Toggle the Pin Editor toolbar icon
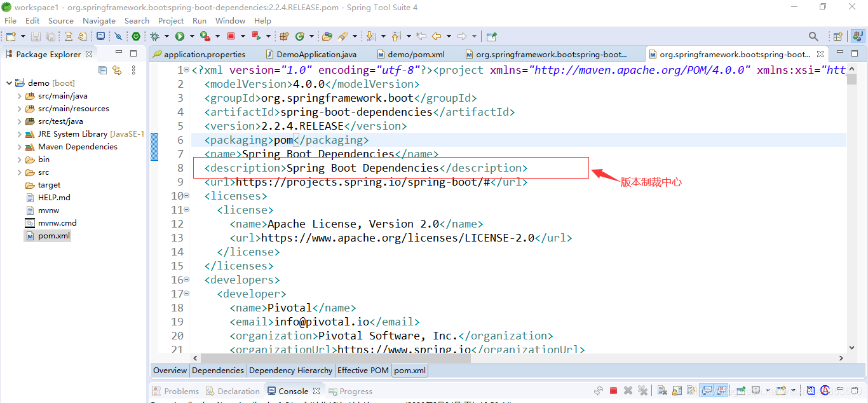 click(x=491, y=36)
